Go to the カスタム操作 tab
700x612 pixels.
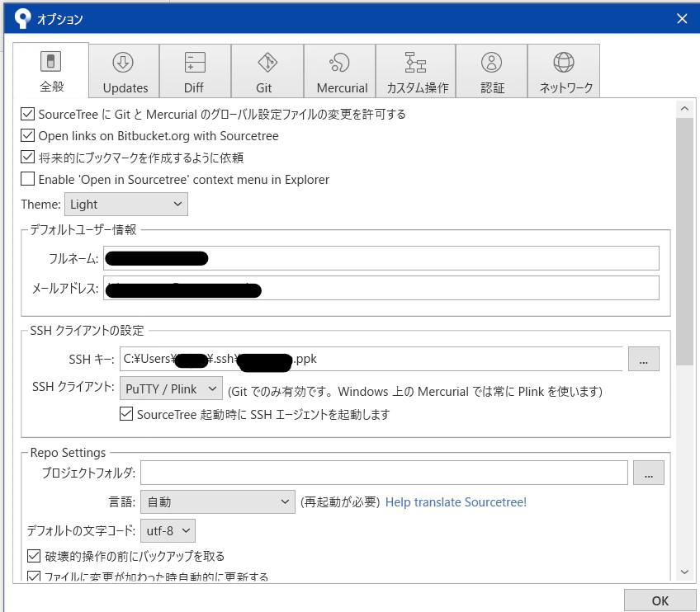[416, 71]
